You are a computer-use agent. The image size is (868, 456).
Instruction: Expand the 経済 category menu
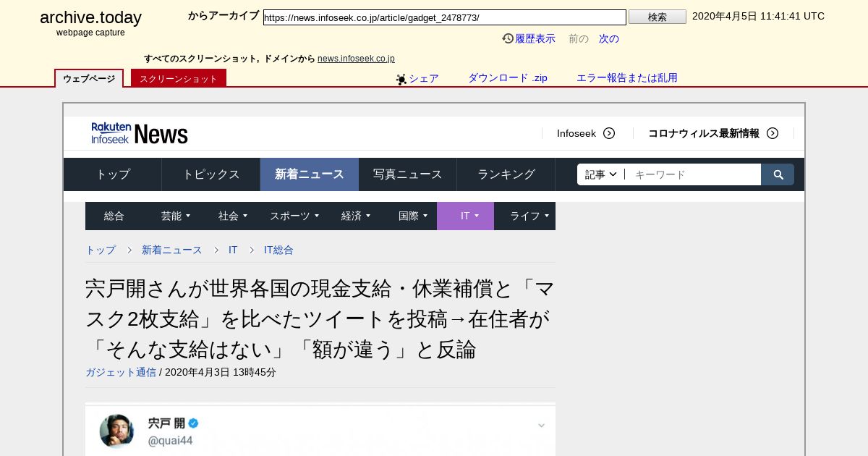tap(356, 216)
